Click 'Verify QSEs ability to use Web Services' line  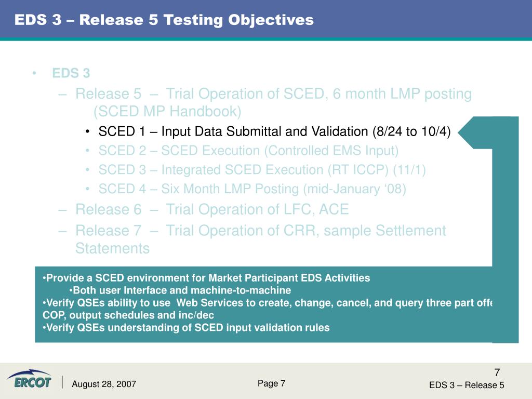click(268, 303)
